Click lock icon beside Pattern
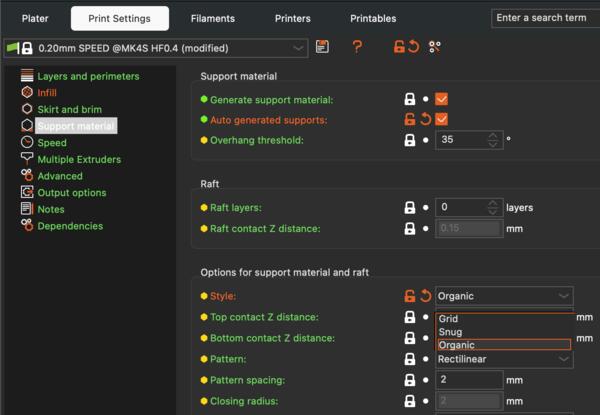Viewport: 600px width, 415px height. [x=410, y=359]
